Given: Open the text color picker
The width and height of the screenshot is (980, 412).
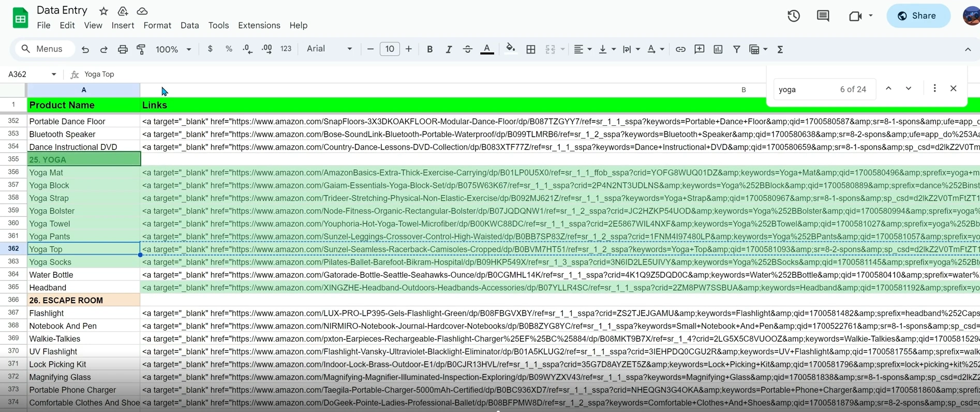Looking at the screenshot, I should pos(487,49).
